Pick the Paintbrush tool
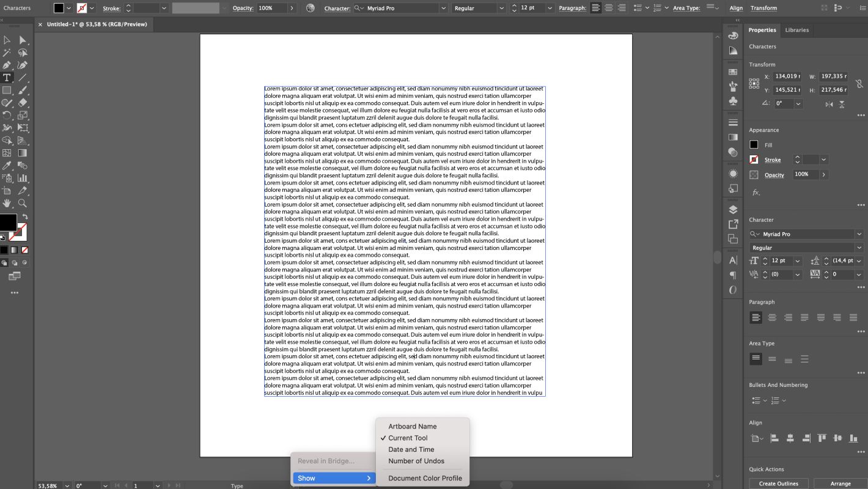Image resolution: width=868 pixels, height=489 pixels. [23, 90]
